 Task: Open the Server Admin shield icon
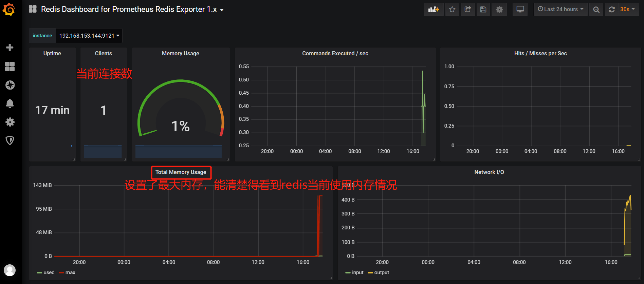pyautogui.click(x=10, y=140)
